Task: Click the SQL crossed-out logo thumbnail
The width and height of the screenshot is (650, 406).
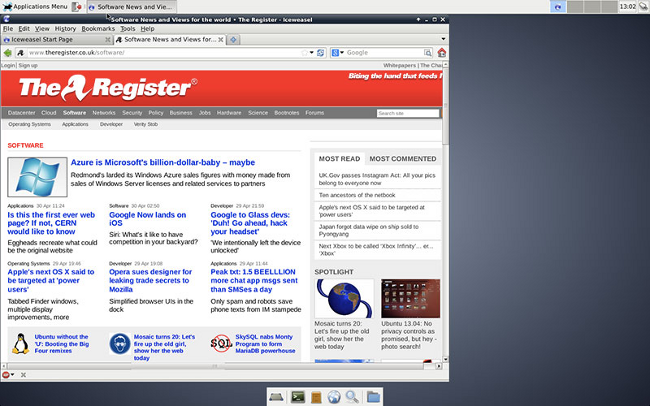Action: (221, 344)
